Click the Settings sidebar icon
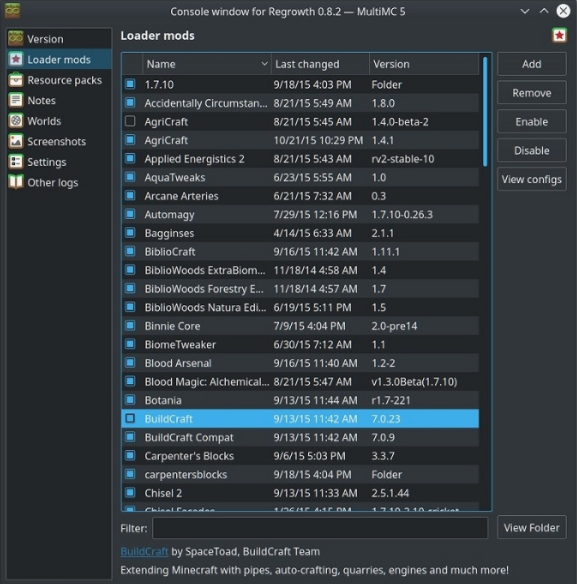The width and height of the screenshot is (577, 584). tap(16, 162)
